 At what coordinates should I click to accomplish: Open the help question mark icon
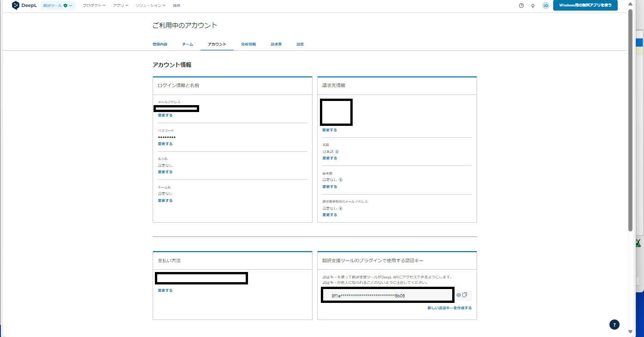(521, 6)
